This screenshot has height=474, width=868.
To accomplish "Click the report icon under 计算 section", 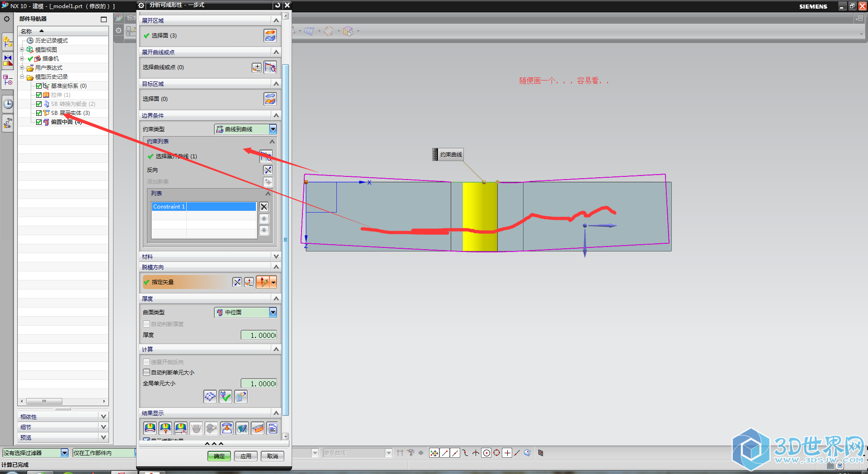I will [x=241, y=397].
